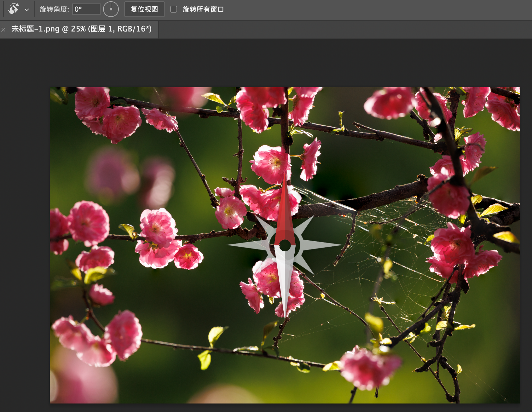532x412 pixels.
Task: Click the red north needle of compass
Action: [x=285, y=214]
